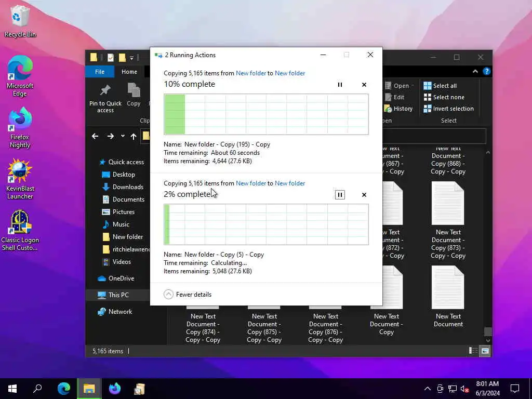Image resolution: width=532 pixels, height=399 pixels.
Task: Open Documents in navigation pane
Action: click(123, 199)
